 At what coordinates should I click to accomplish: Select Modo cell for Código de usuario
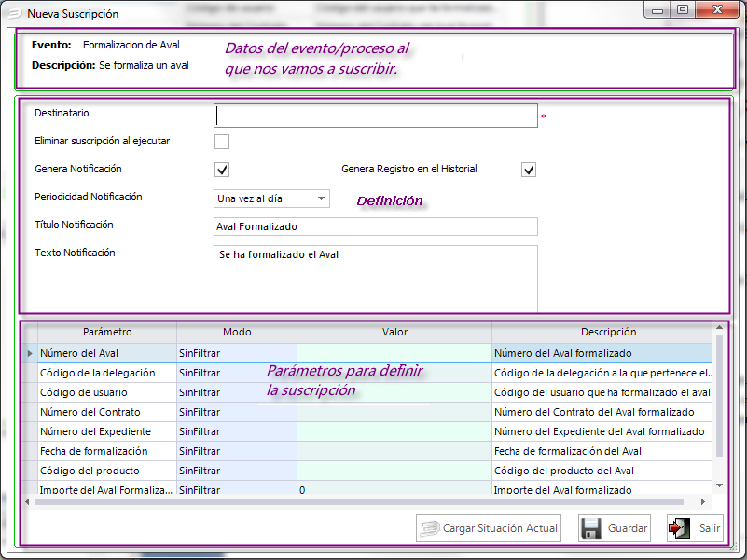click(236, 393)
